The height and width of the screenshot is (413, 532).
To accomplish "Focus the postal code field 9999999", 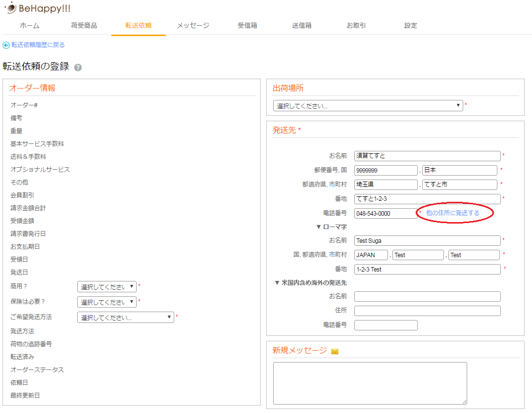I will pos(386,170).
